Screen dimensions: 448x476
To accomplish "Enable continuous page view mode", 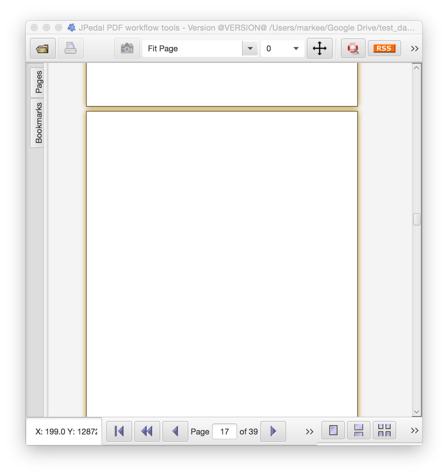I will pos(358,430).
